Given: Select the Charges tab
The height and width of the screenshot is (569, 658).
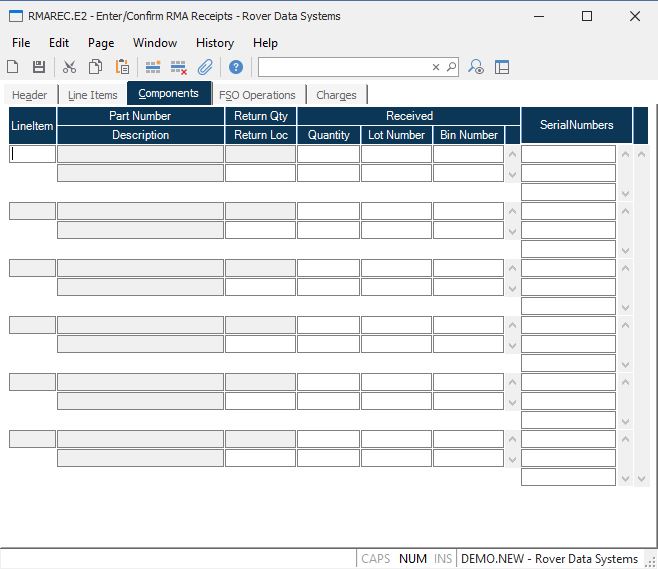Looking at the screenshot, I should coord(336,95).
